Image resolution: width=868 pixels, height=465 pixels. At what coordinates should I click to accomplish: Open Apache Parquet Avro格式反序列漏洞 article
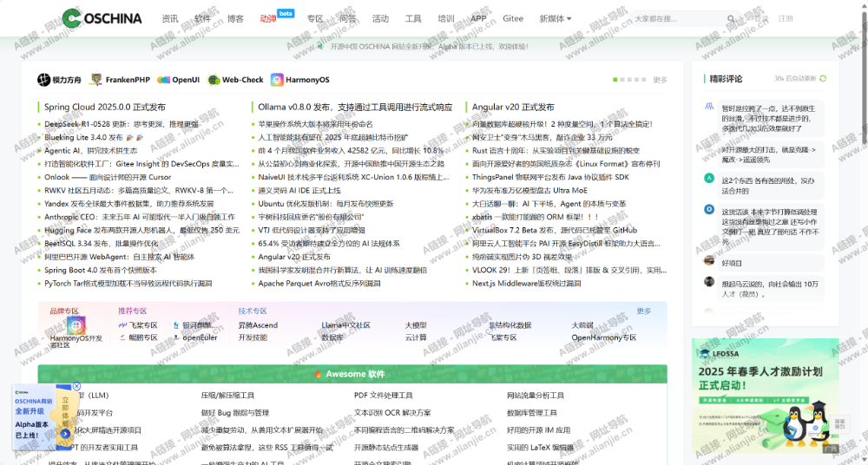[319, 284]
